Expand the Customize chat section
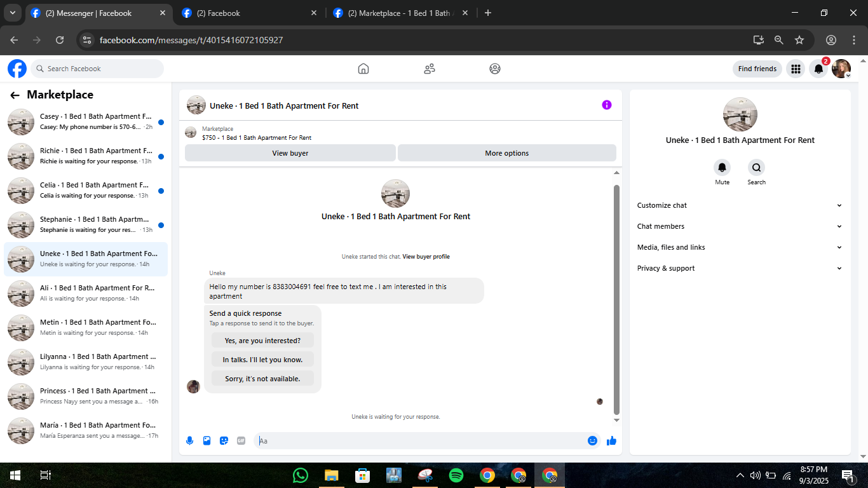Viewport: 868px width, 488px height. point(740,205)
